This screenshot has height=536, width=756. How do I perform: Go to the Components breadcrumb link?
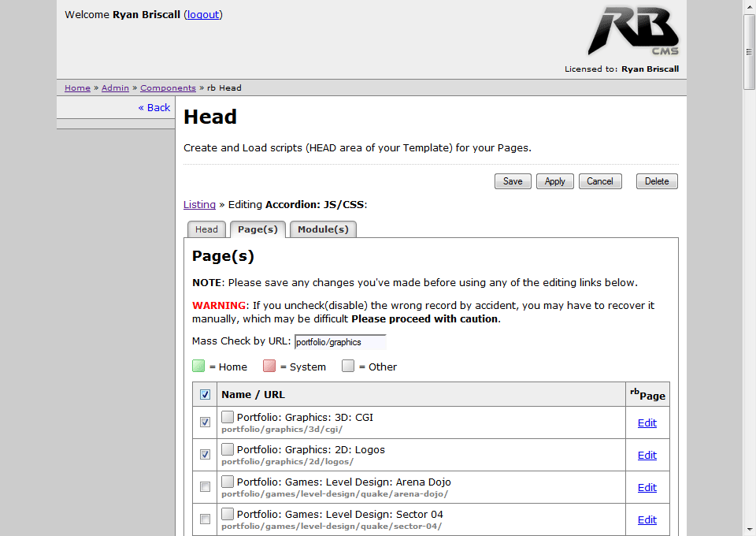[168, 88]
